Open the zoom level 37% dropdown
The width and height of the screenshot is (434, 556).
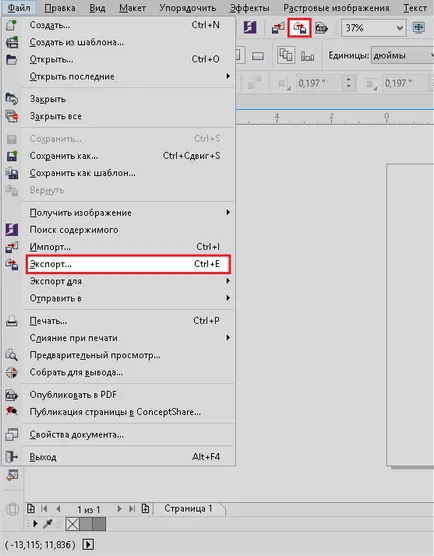click(x=374, y=28)
